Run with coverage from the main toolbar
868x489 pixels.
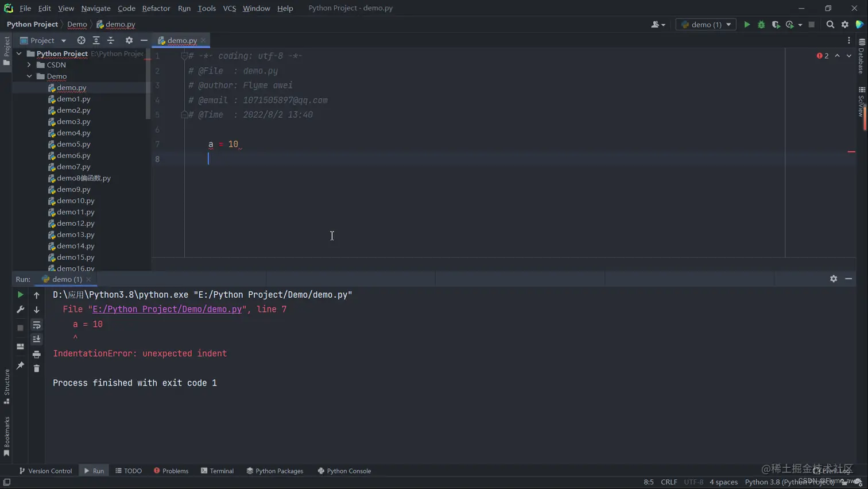tap(776, 25)
